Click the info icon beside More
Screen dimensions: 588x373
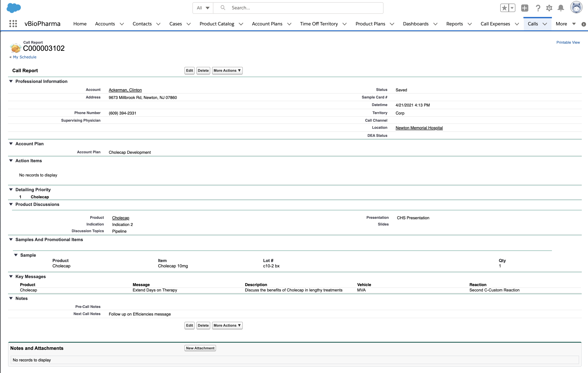tap(584, 24)
